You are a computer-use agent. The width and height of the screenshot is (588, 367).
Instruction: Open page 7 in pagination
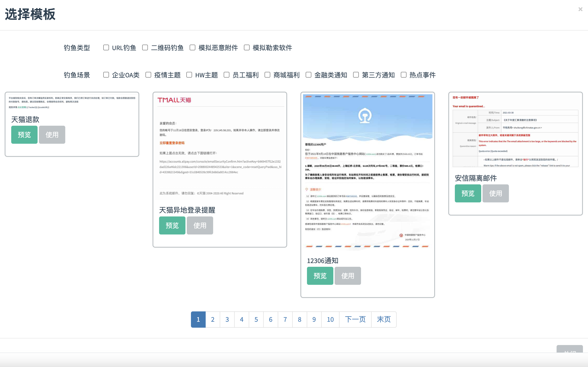(285, 320)
